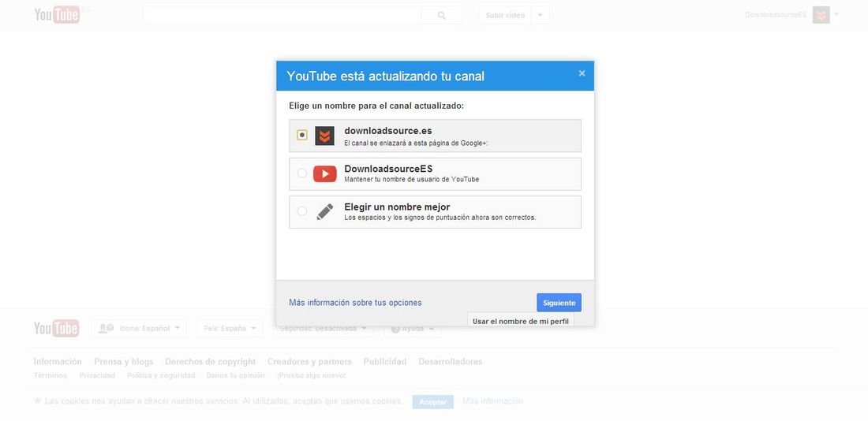Open '¡Prueba algo nuevo!' footer link
Screen dimensions: 868x421
point(311,375)
